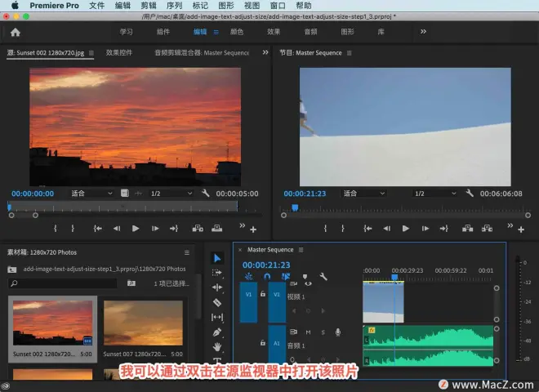This screenshot has height=392, width=539.
Task: Switch to 颜色 workspace
Action: [237, 32]
